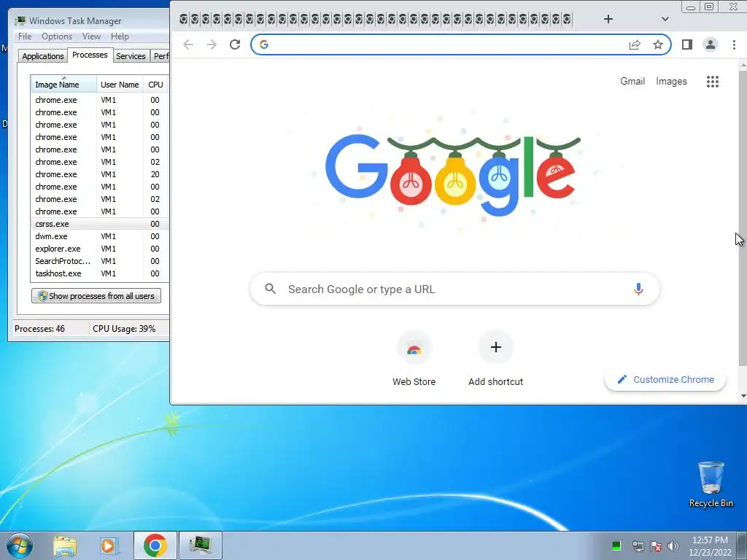Switch to the Applications tab
The height and width of the screenshot is (560, 747).
point(43,56)
